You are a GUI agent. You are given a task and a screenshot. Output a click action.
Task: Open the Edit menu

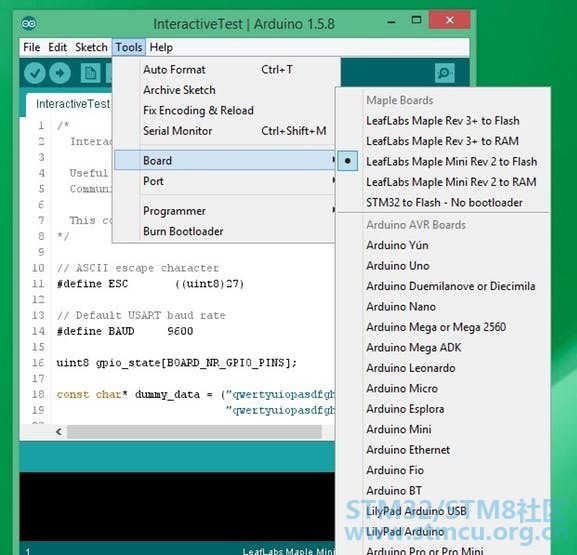pos(57,47)
